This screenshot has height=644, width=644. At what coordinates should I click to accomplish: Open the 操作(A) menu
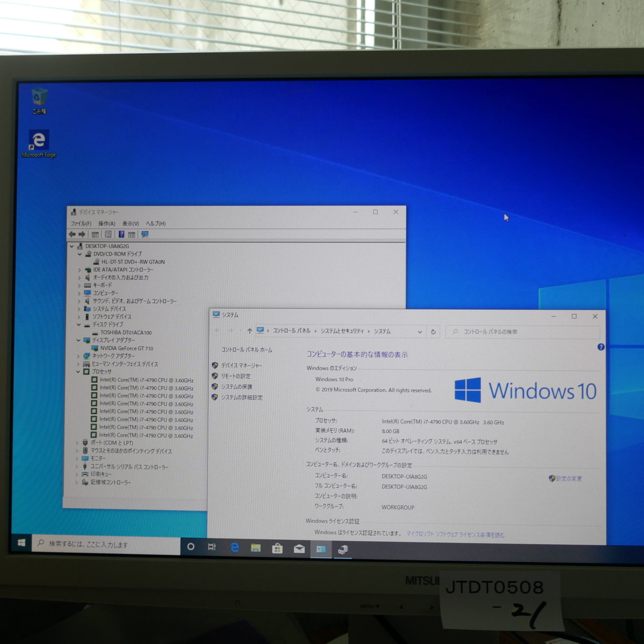107,223
